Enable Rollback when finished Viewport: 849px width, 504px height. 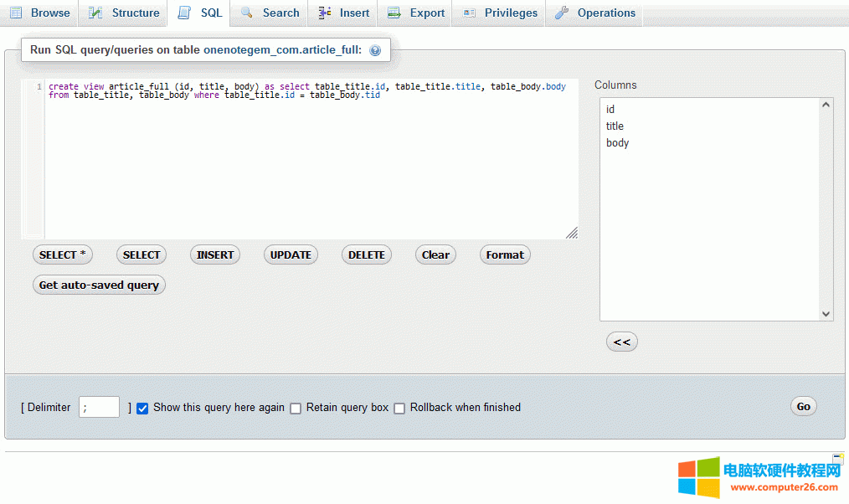(399, 408)
